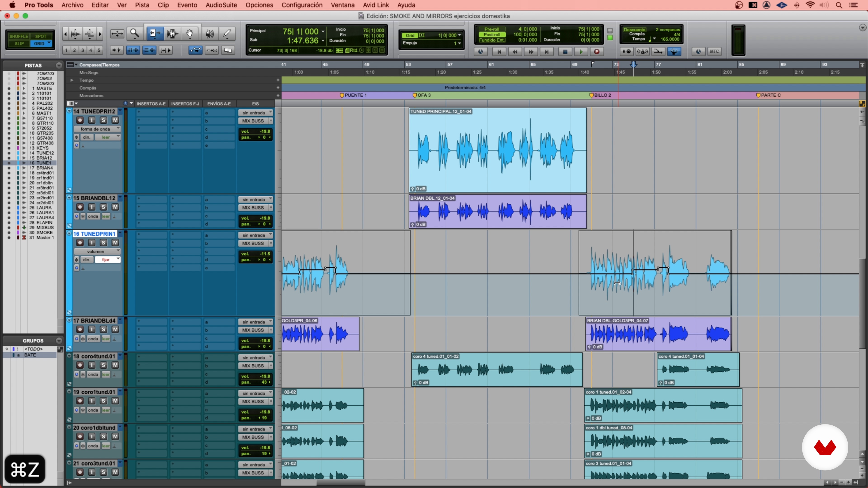868x488 pixels.
Task: Select the Zoomer tool
Action: point(134,33)
